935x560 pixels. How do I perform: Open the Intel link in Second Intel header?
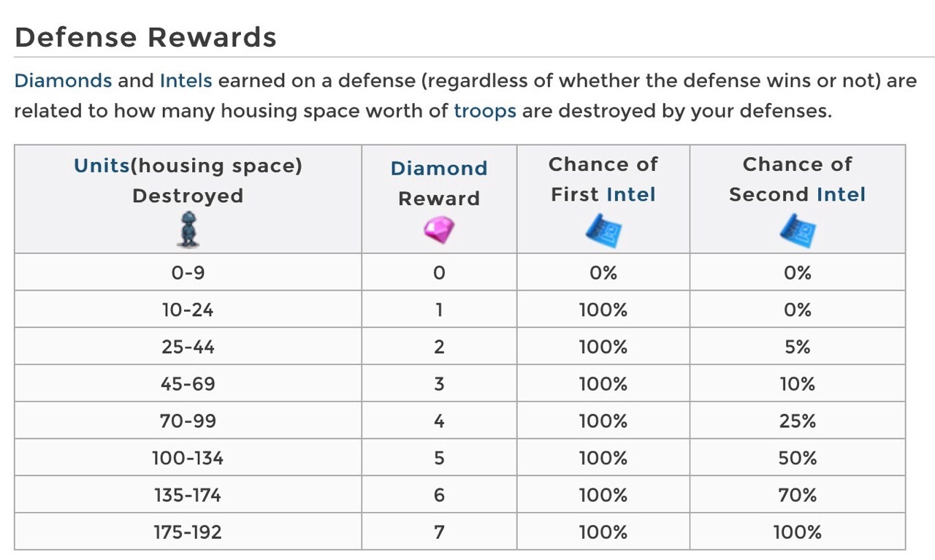[841, 195]
